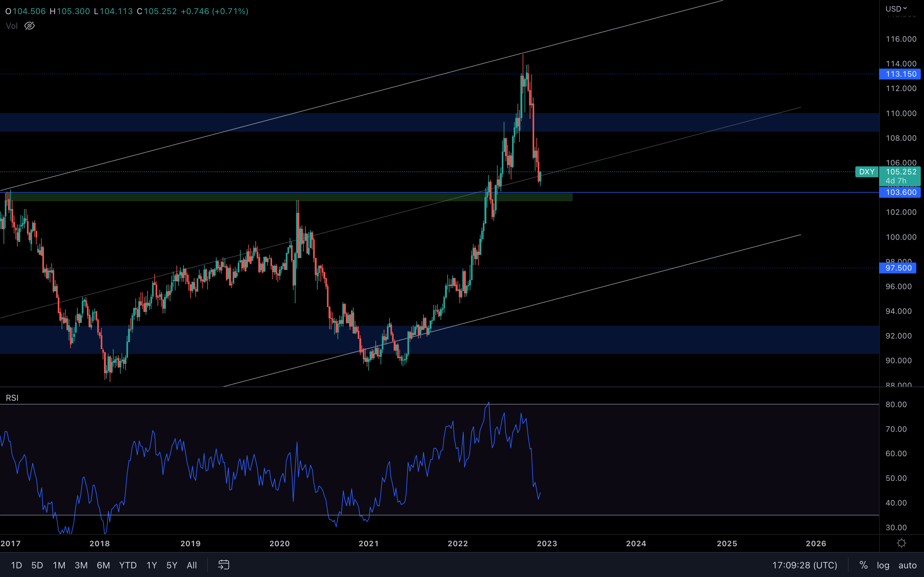Viewport: 924px width, 577px height.
Task: Toggle auto scale mode
Action: [x=907, y=565]
